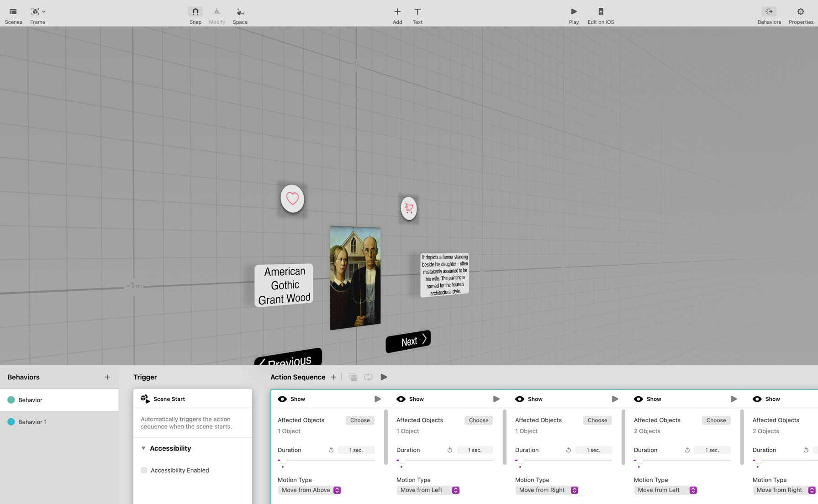The height and width of the screenshot is (504, 818).
Task: Collapse the Accessibility section
Action: [x=143, y=448]
